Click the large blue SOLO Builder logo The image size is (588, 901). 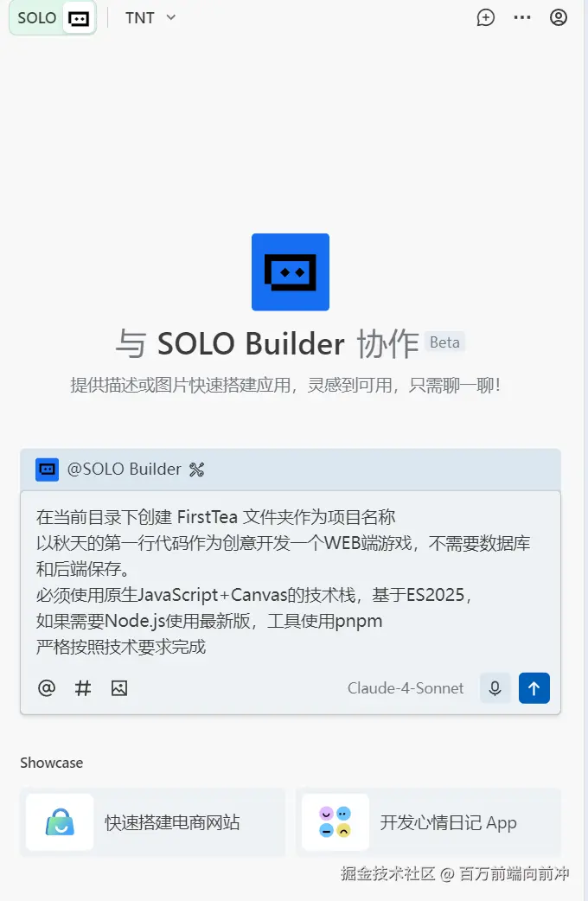point(291,272)
